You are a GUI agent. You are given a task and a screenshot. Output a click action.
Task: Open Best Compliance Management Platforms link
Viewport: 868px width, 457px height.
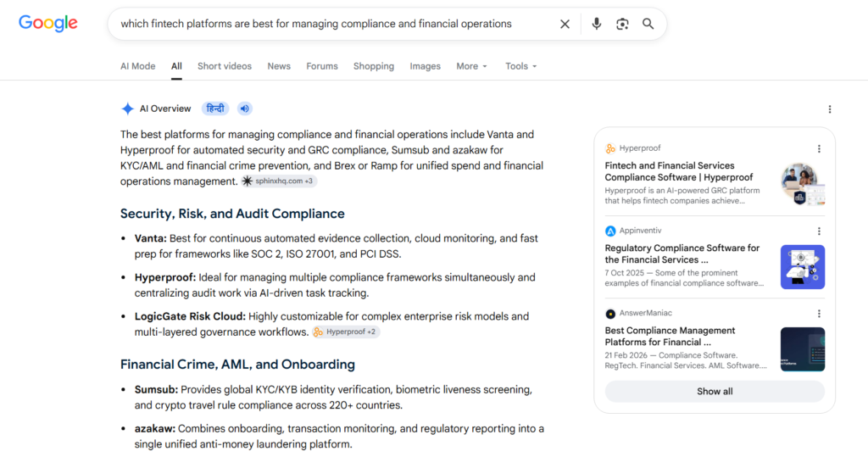pos(670,337)
